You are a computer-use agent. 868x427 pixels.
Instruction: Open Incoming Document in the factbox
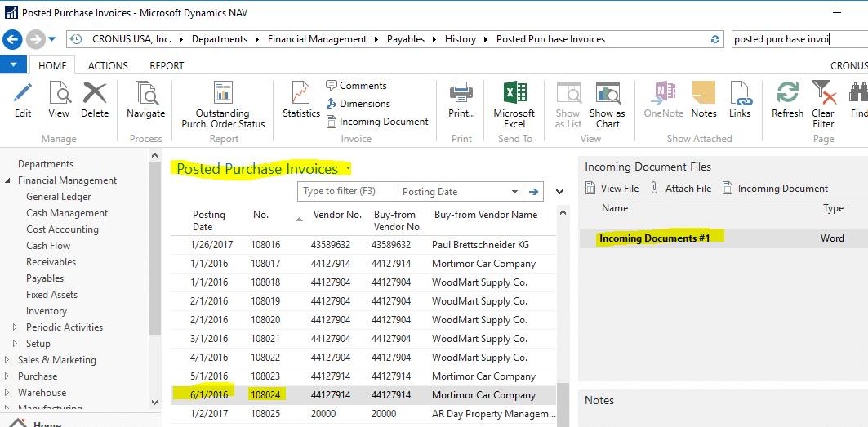click(x=775, y=189)
